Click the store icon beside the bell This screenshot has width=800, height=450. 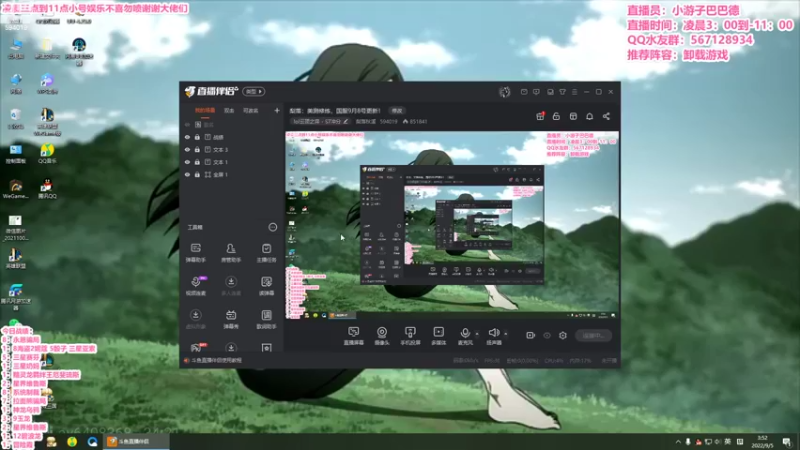[573, 116]
